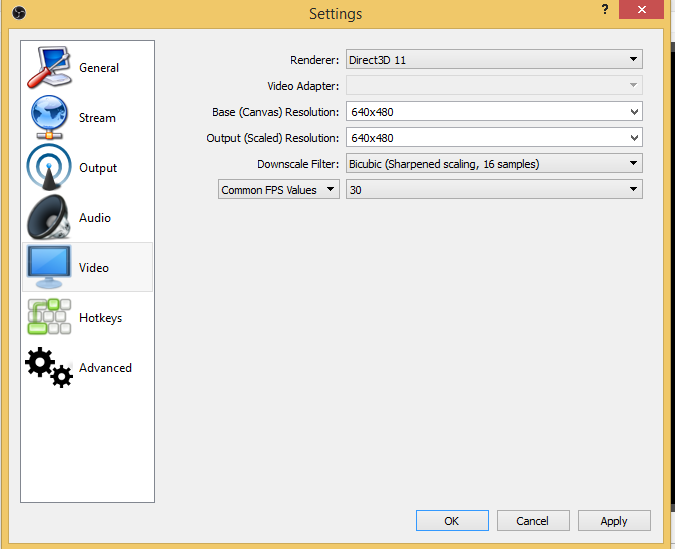Click the Cancel button
The image size is (675, 549).
532,521
